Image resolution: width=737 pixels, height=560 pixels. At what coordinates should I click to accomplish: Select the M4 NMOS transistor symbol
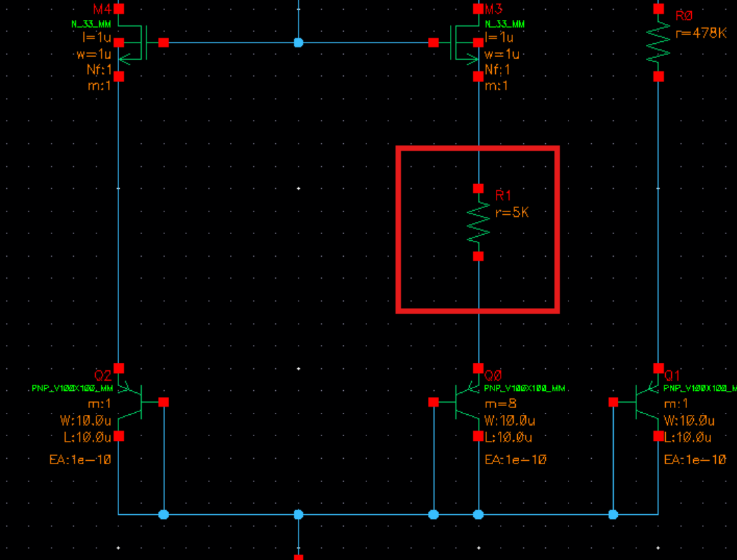pos(133,42)
